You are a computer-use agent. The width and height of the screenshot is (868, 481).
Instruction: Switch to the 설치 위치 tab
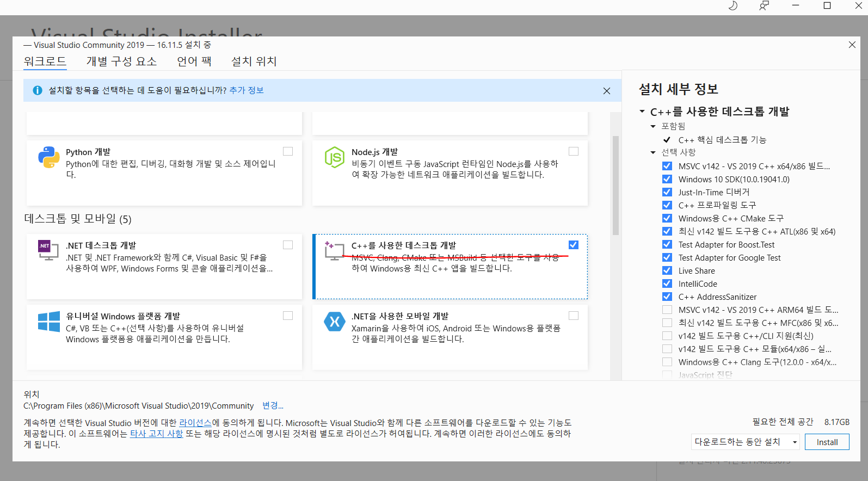click(254, 61)
